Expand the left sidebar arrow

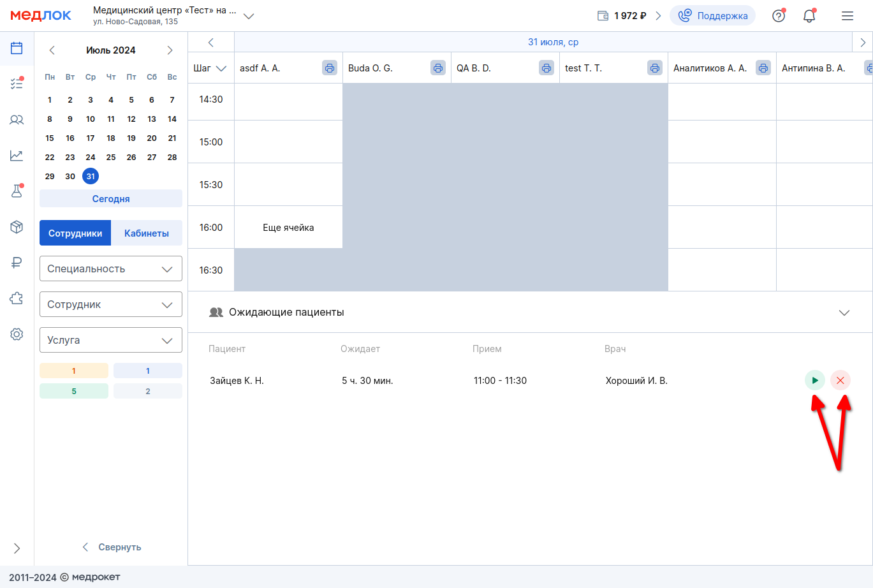(x=17, y=548)
